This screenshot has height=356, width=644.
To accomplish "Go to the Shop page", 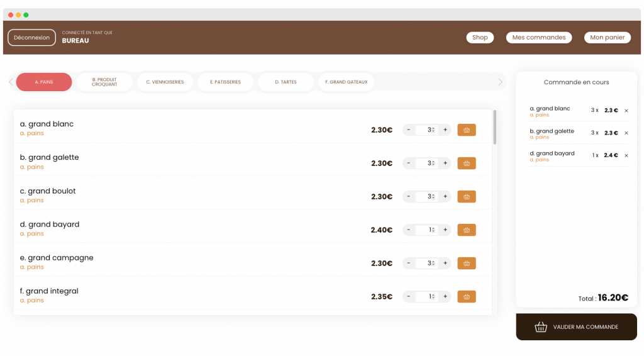I will [480, 37].
